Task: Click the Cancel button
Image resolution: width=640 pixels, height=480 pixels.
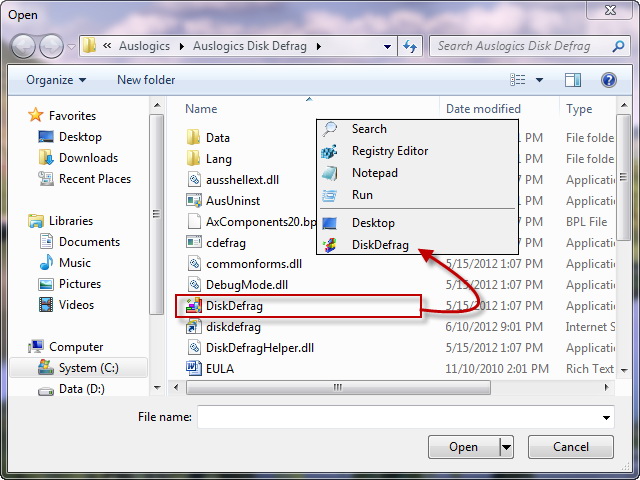Action: [x=571, y=447]
